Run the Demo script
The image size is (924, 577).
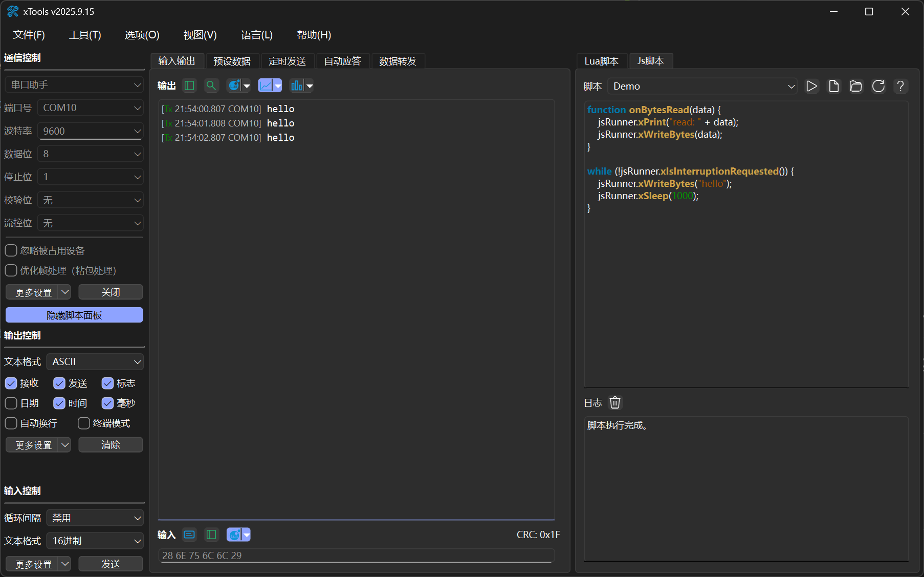(x=811, y=86)
